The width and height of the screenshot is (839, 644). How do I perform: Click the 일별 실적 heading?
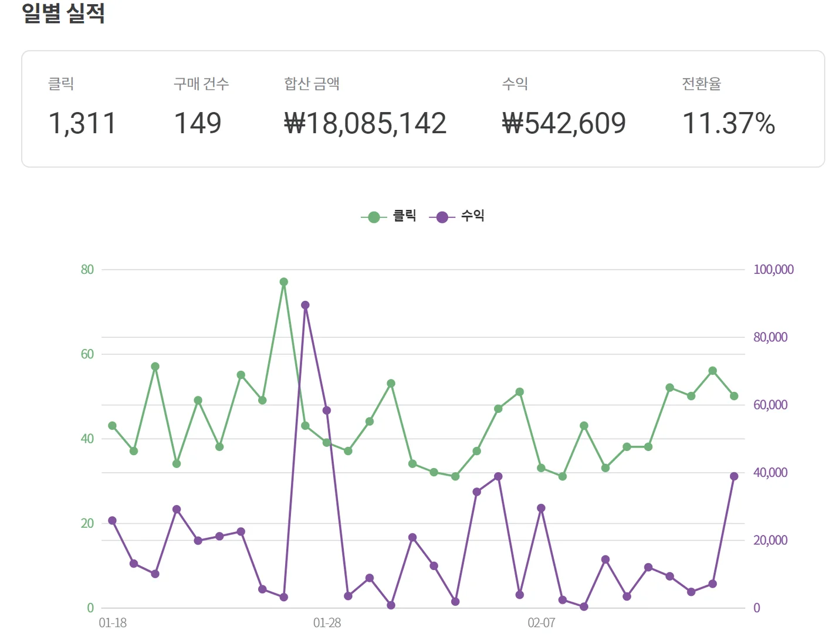(x=63, y=12)
